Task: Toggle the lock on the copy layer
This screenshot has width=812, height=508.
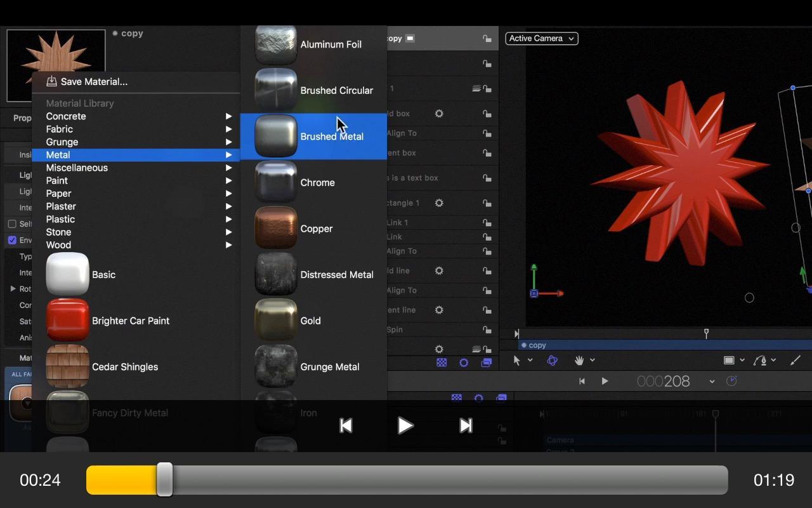Action: tap(487, 39)
